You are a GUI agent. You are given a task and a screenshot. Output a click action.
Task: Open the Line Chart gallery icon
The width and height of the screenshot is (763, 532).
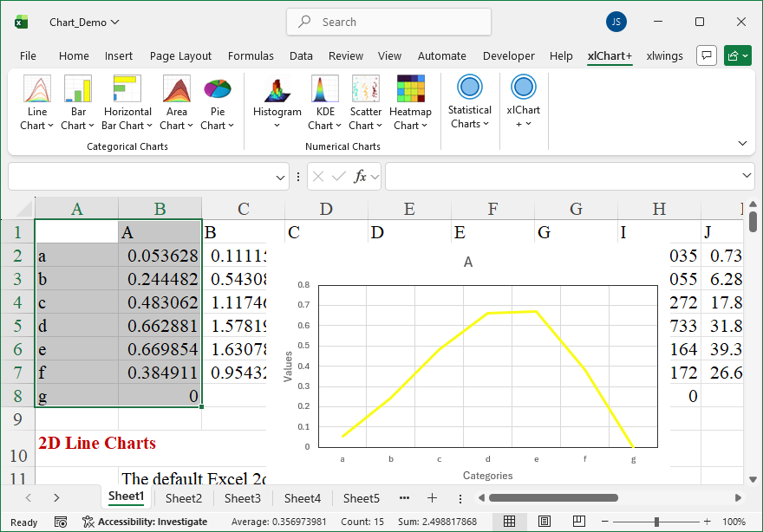point(37,90)
